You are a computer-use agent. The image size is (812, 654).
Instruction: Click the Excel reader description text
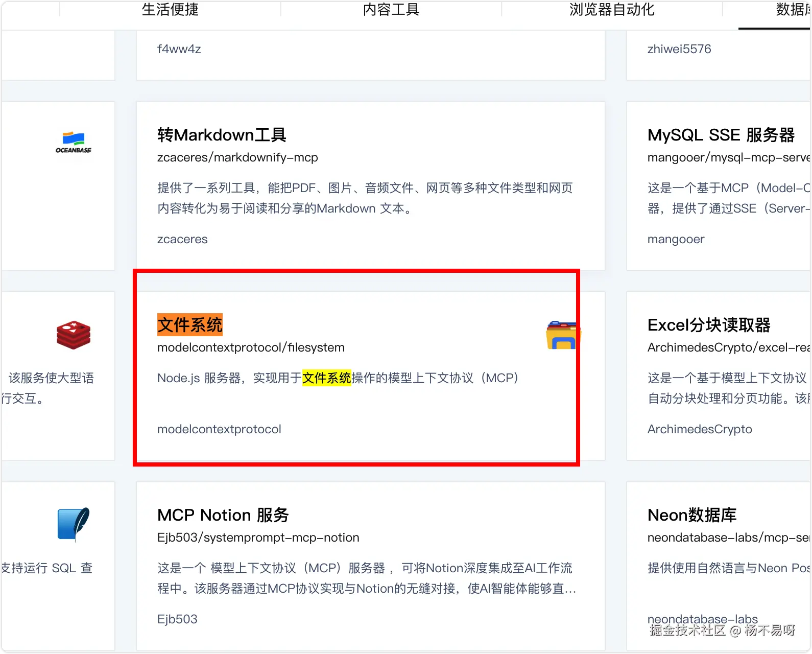729,388
